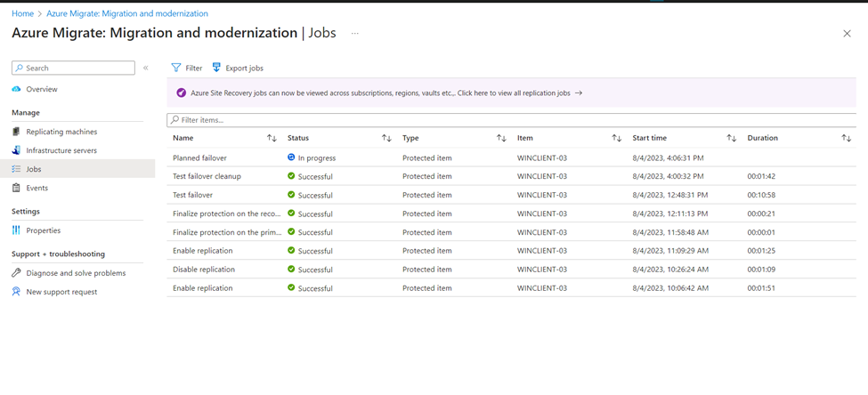Screen dimensions: 868x395
Task: Click the green check icon in the 12:48:31 PM job row
Action: coord(291,195)
